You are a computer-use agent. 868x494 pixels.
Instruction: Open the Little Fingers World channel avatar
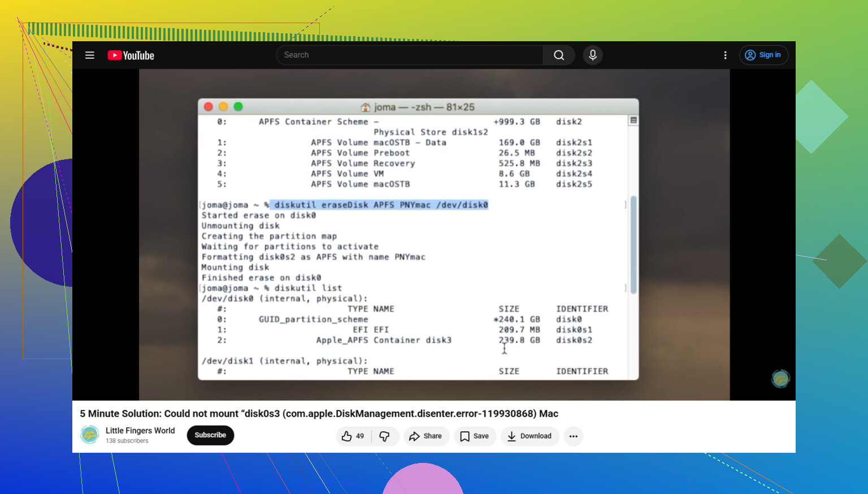[90, 435]
